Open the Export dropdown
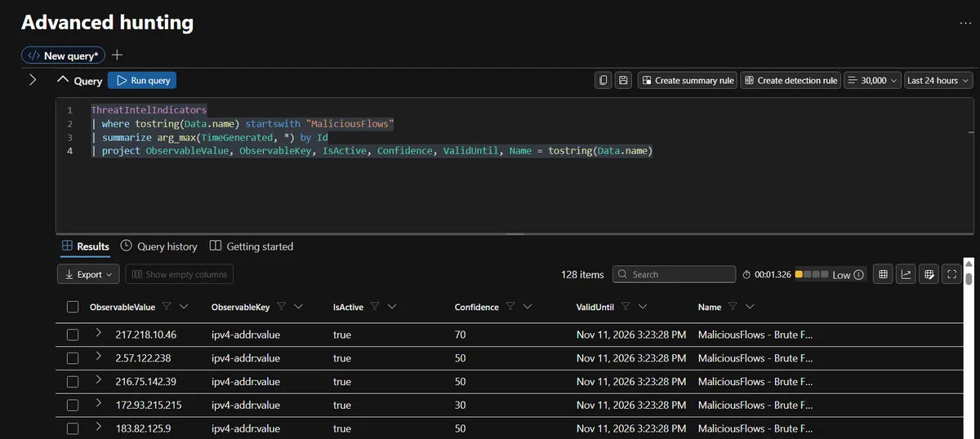Viewport: 980px width, 439px height. point(88,275)
